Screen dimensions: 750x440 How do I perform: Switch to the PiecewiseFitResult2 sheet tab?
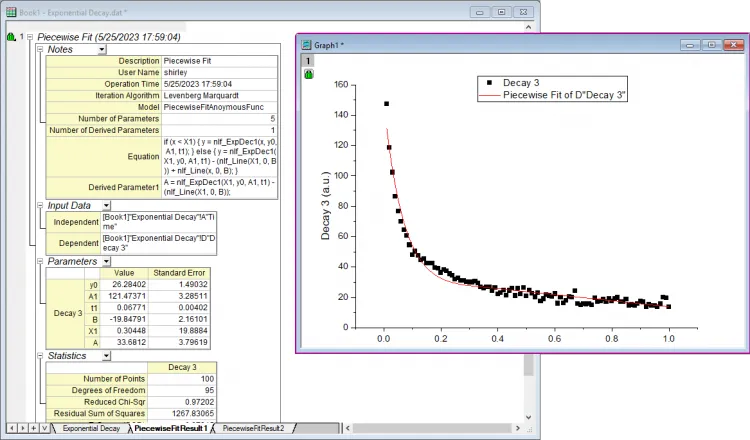[x=253, y=428]
